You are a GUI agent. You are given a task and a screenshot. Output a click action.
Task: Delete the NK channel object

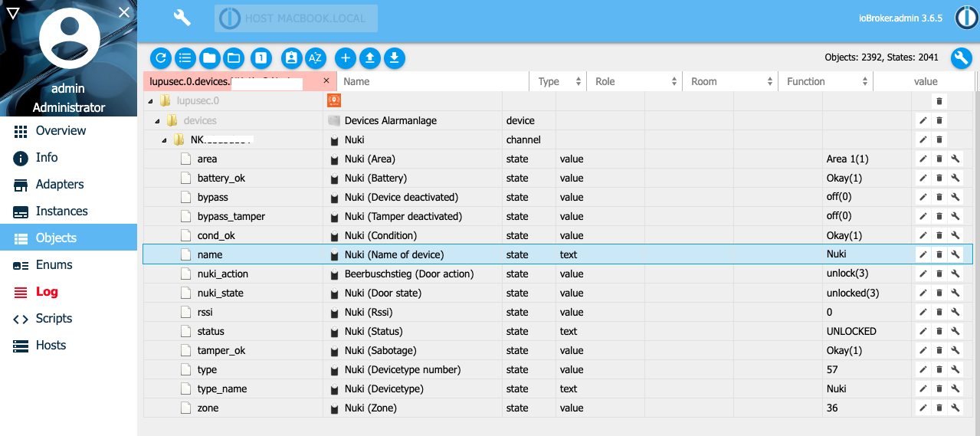coord(939,139)
